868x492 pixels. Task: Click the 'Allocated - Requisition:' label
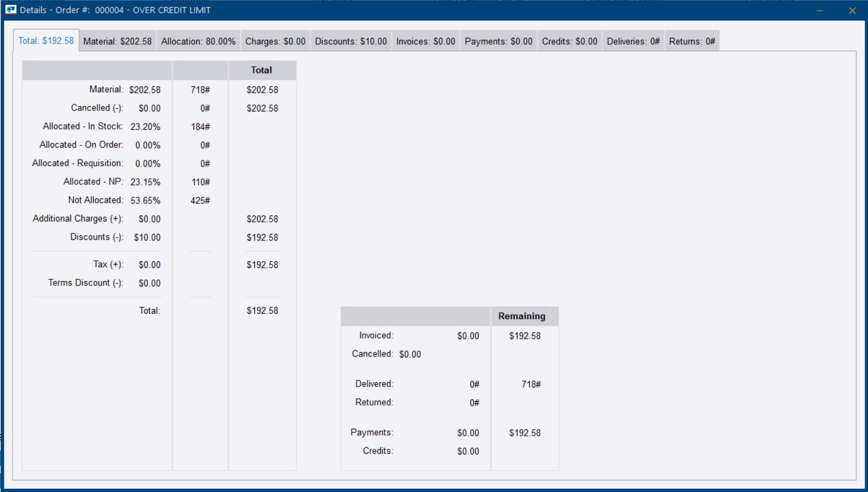pos(78,163)
